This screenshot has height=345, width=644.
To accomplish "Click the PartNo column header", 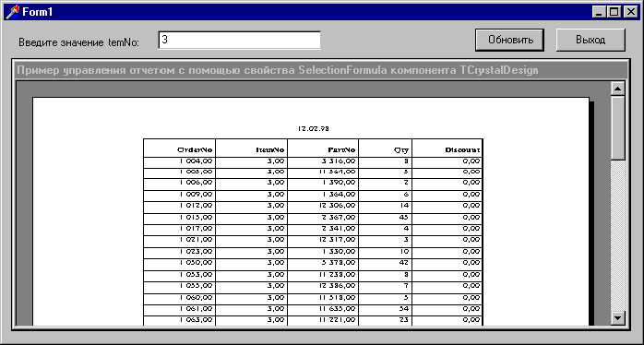I will (341, 150).
